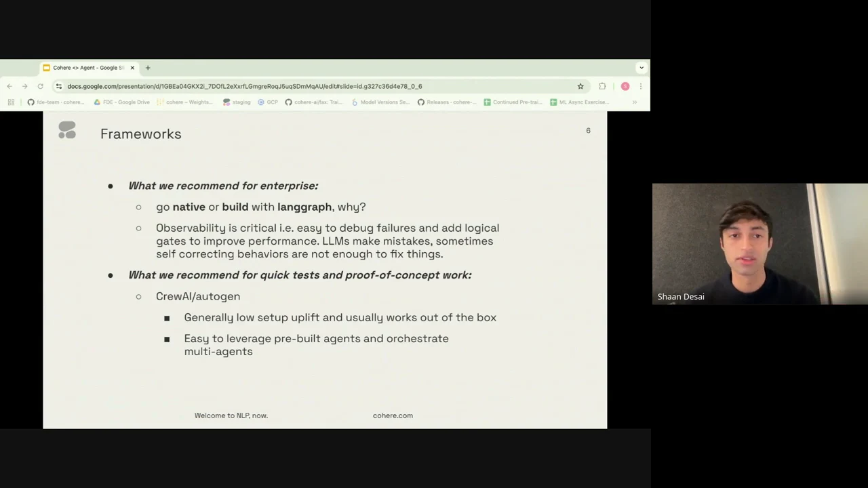Click the Shaan Desai name label
The height and width of the screenshot is (488, 868).
click(681, 297)
